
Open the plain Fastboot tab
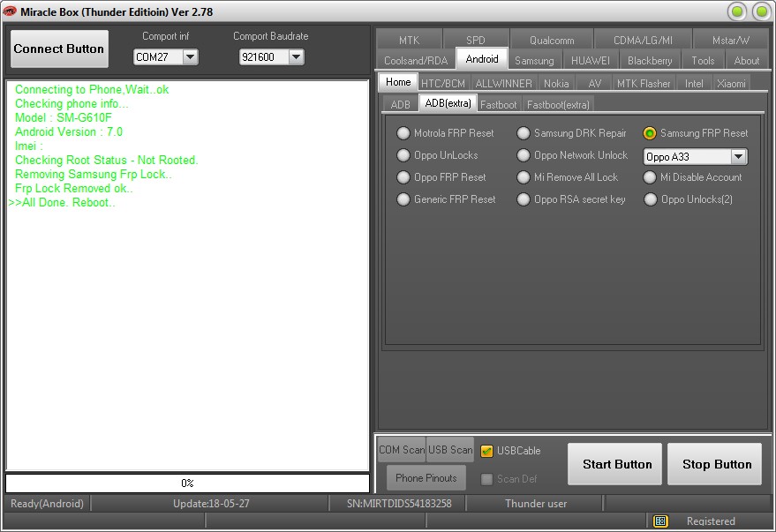click(499, 104)
